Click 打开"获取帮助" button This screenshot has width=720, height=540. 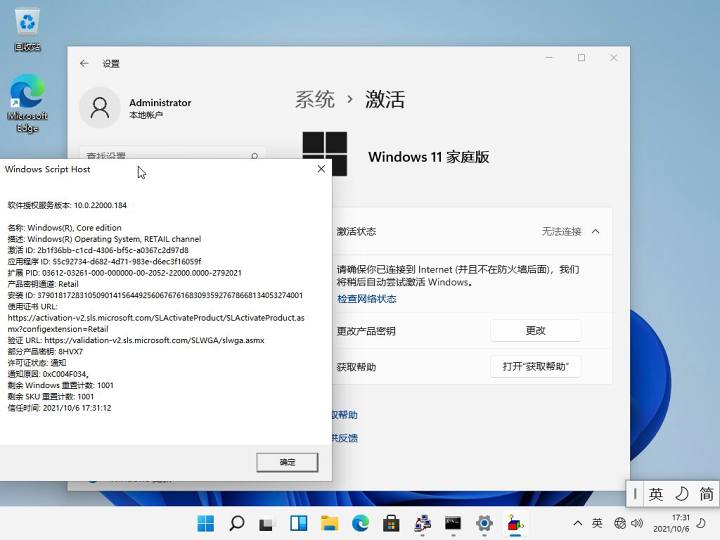pyautogui.click(x=535, y=366)
